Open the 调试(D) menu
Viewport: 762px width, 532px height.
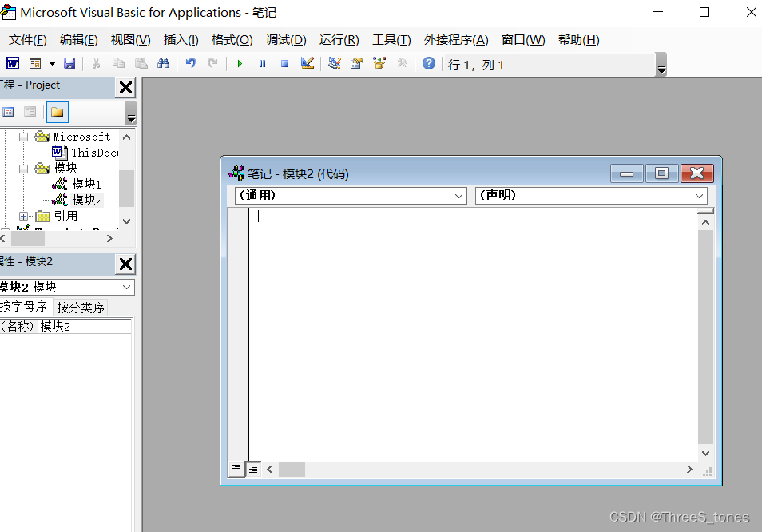click(x=286, y=40)
